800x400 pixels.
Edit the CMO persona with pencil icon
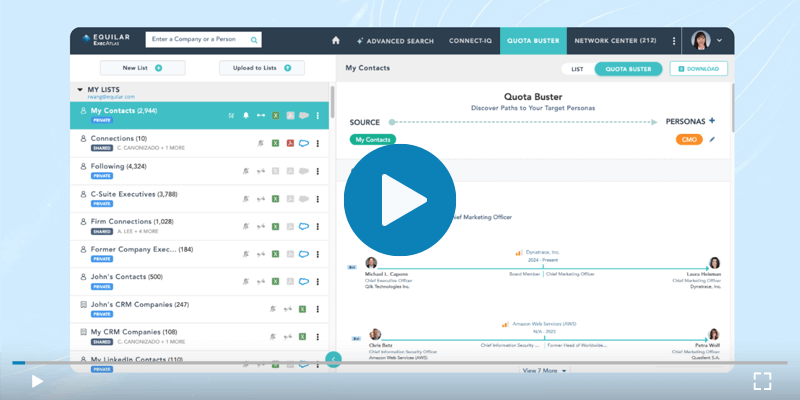tap(713, 140)
